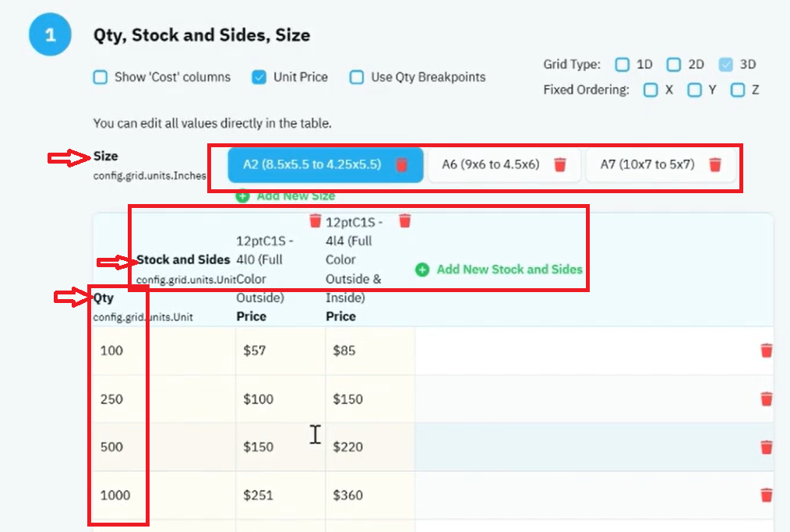Enable Show 'Cost' columns checkbox
790x532 pixels.
101,77
